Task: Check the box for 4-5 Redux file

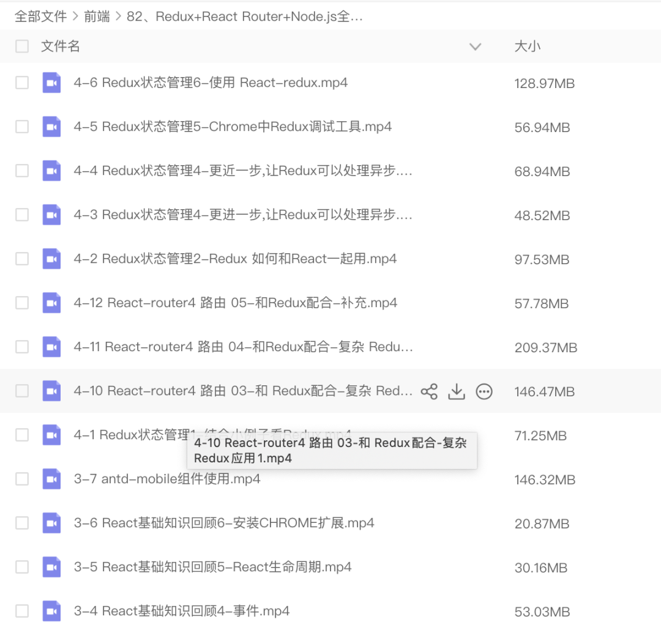Action: point(22,127)
